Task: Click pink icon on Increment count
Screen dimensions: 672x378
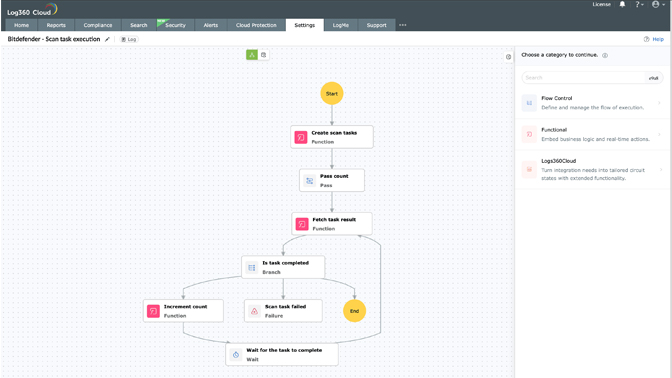Action: 153,311
